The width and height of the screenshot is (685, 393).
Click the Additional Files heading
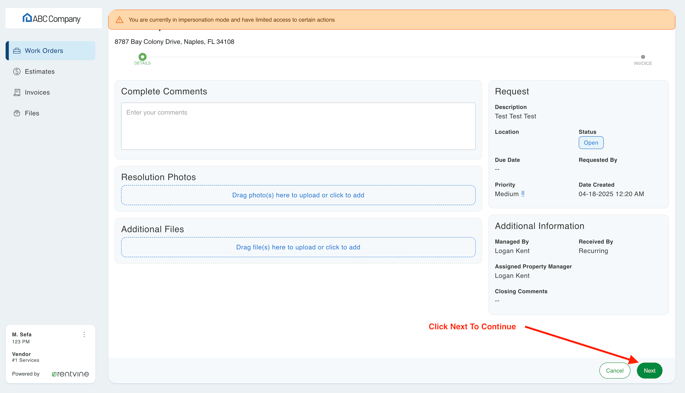152,229
